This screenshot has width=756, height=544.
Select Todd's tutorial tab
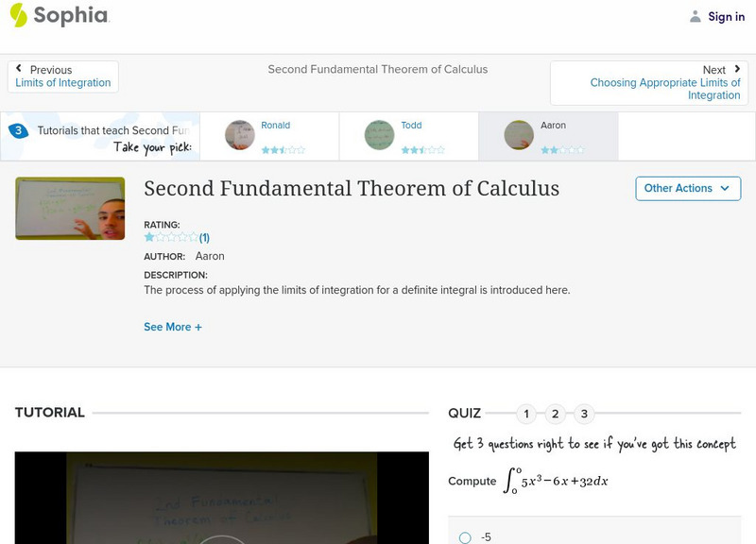411,126
